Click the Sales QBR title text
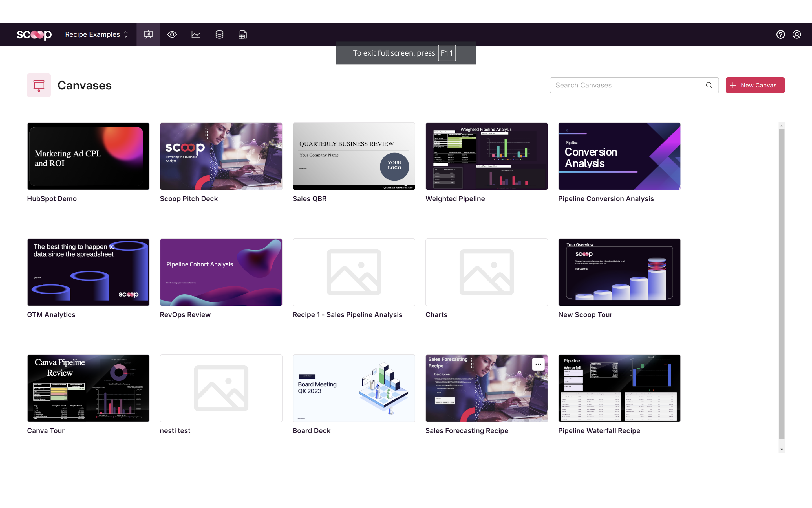Viewport: 812px width, 508px height. 309,199
